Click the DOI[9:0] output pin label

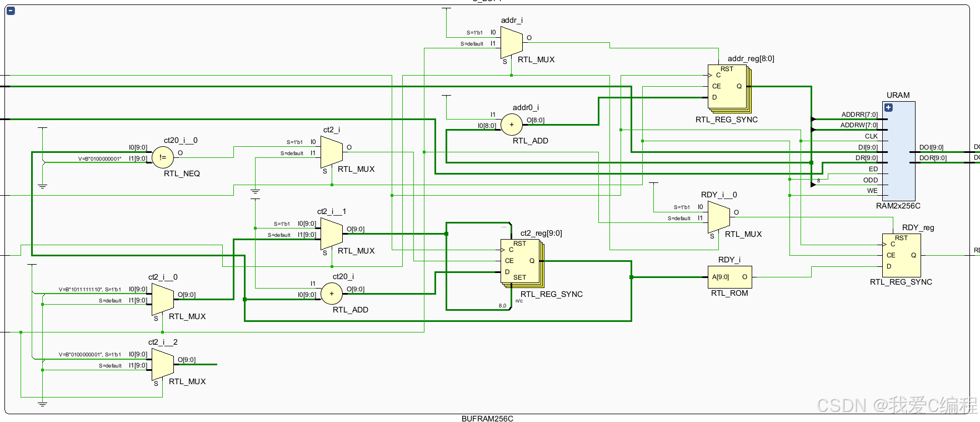point(932,147)
